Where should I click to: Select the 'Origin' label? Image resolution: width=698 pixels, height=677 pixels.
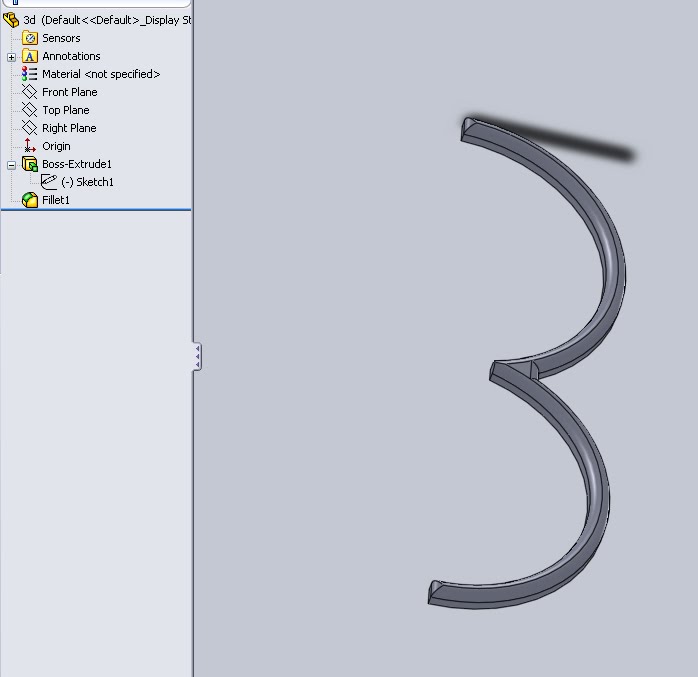(x=56, y=146)
